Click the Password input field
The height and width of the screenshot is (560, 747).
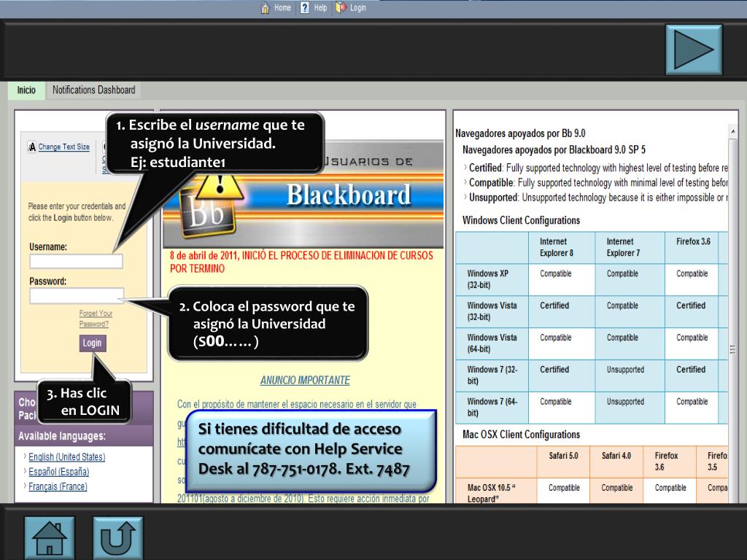(x=77, y=296)
